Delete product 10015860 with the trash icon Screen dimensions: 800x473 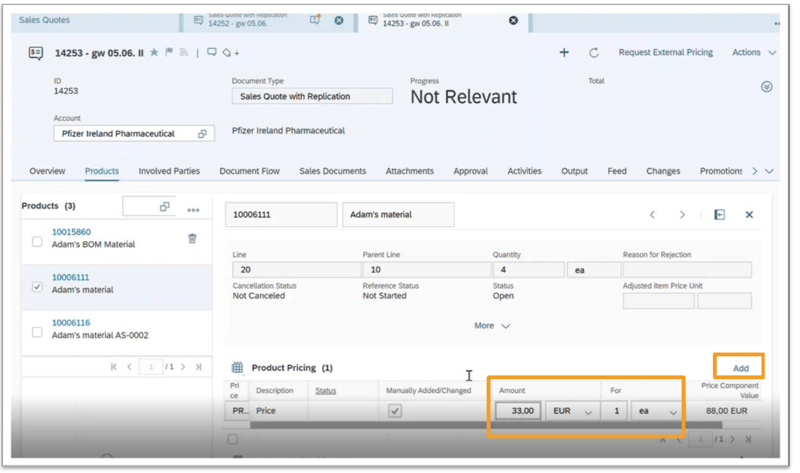pyautogui.click(x=192, y=238)
